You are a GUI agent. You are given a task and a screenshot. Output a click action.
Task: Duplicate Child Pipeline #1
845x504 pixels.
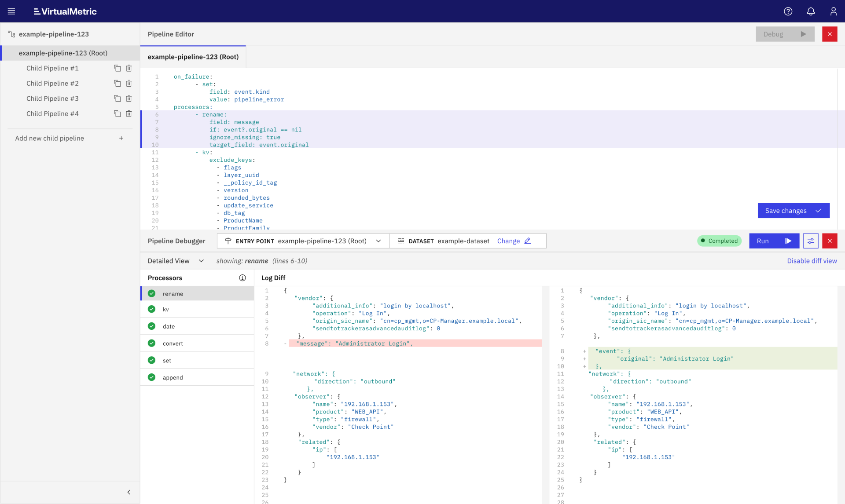(118, 68)
